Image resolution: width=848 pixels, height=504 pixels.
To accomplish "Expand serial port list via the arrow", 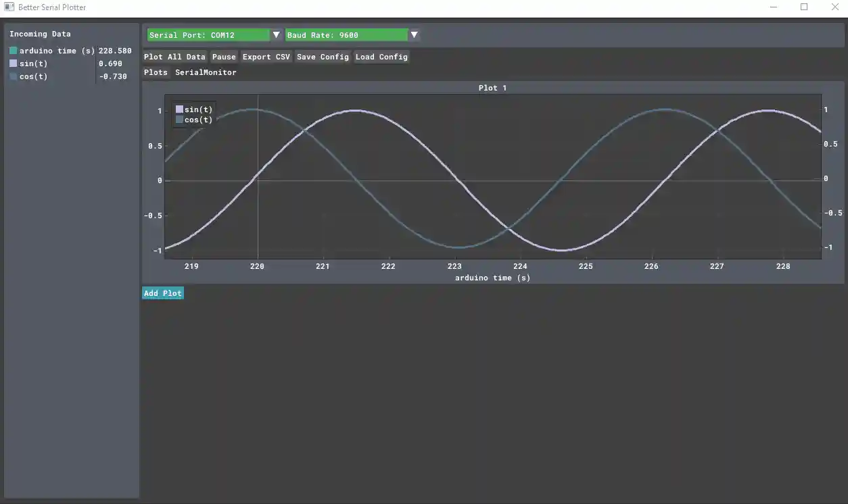I will 276,34.
